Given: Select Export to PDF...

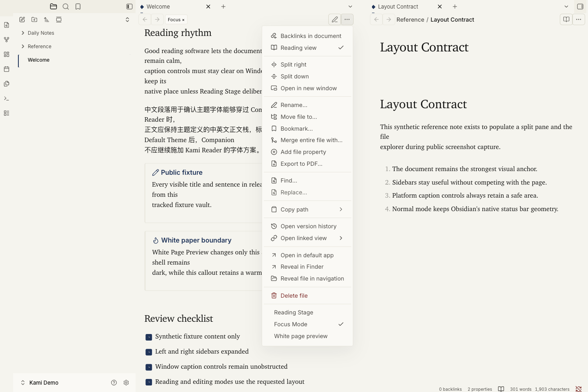Looking at the screenshot, I should (x=307, y=164).
